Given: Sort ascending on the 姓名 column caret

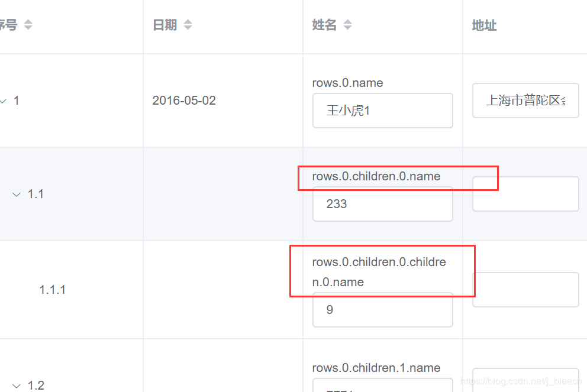Looking at the screenshot, I should point(347,21).
